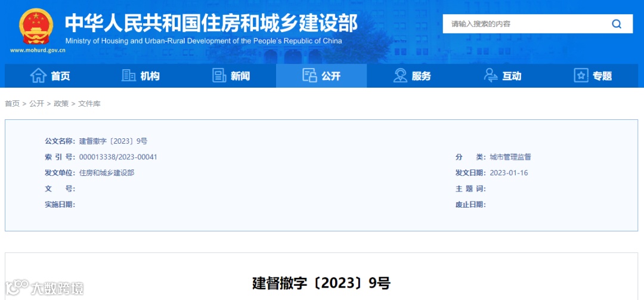Open the 互动 nav menu item
This screenshot has width=644, height=300.
pos(502,76)
